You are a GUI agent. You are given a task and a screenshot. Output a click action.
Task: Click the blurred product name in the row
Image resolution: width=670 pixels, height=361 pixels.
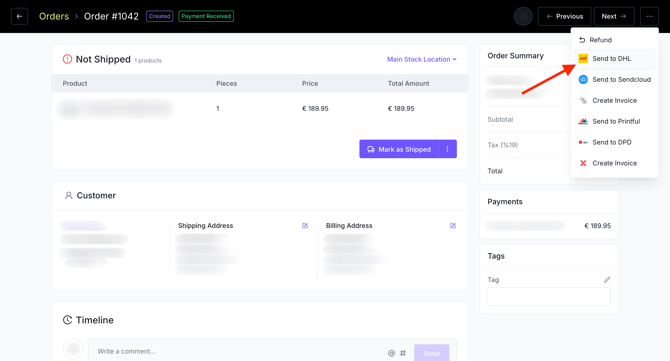coord(116,109)
